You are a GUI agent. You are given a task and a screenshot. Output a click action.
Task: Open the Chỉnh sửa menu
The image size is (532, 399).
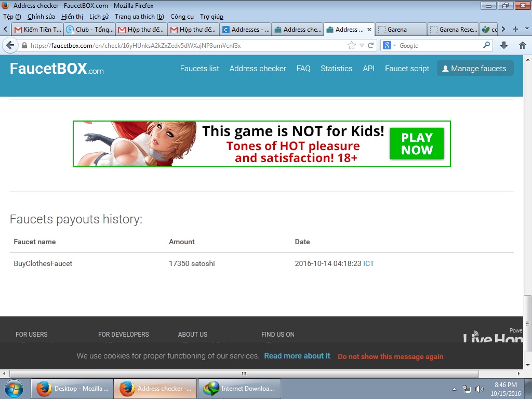click(x=41, y=17)
